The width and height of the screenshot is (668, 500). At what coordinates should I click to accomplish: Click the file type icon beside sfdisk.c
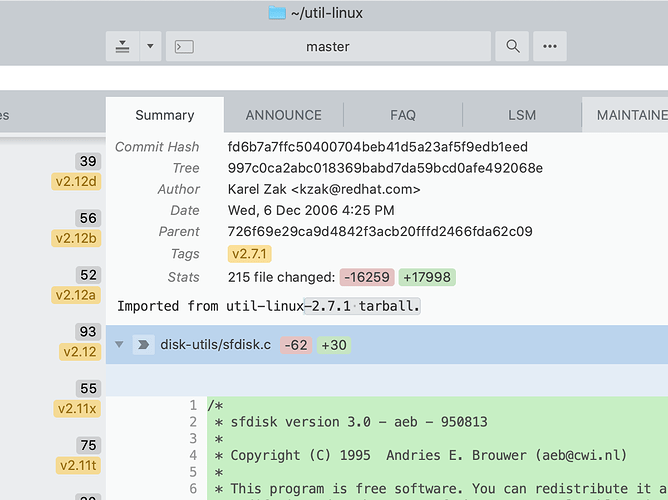(x=143, y=345)
